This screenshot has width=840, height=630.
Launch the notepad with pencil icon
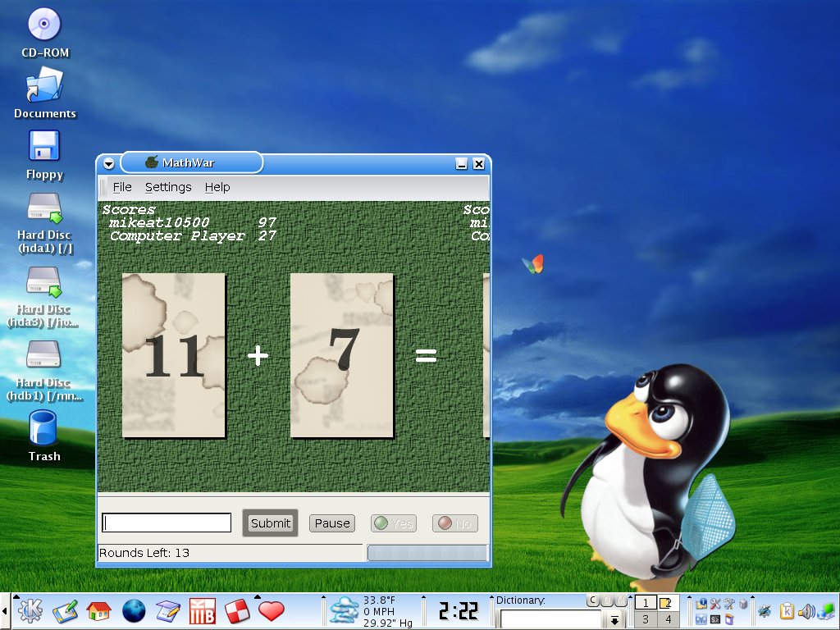coord(167,611)
